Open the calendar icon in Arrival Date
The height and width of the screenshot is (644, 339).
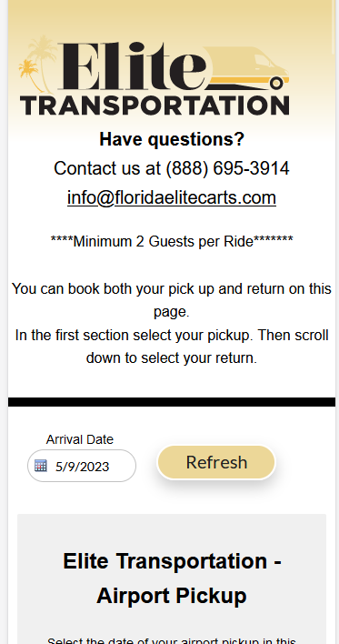(41, 466)
